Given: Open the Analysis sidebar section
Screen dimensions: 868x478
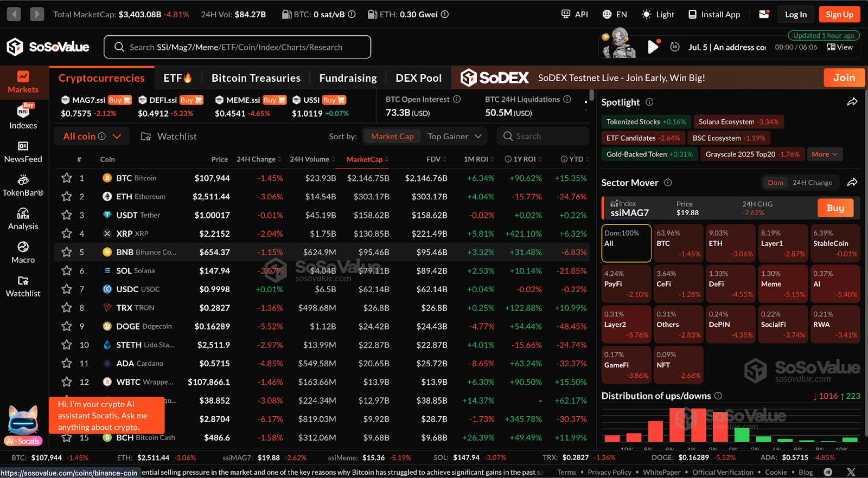Looking at the screenshot, I should click(23, 219).
